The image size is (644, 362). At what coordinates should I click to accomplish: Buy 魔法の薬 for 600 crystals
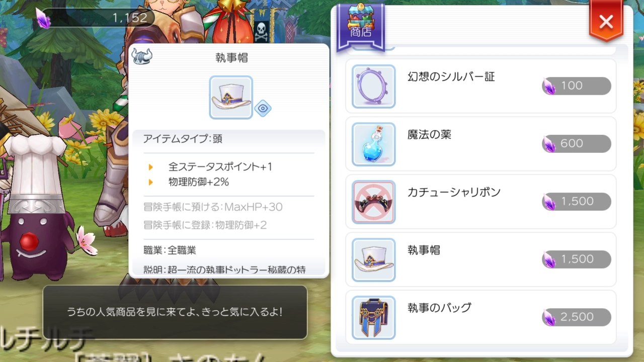(x=577, y=144)
